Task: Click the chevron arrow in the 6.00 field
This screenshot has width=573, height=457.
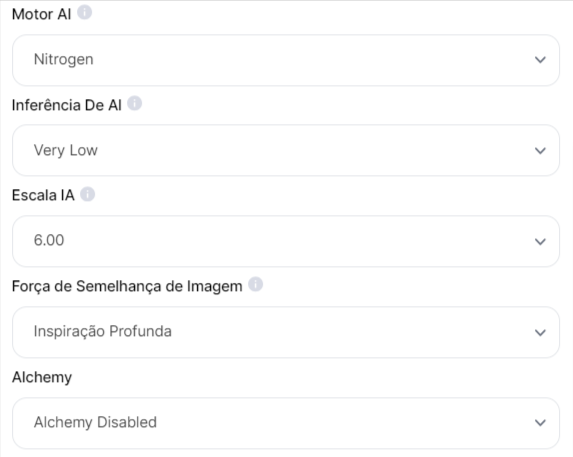Action: tap(540, 241)
